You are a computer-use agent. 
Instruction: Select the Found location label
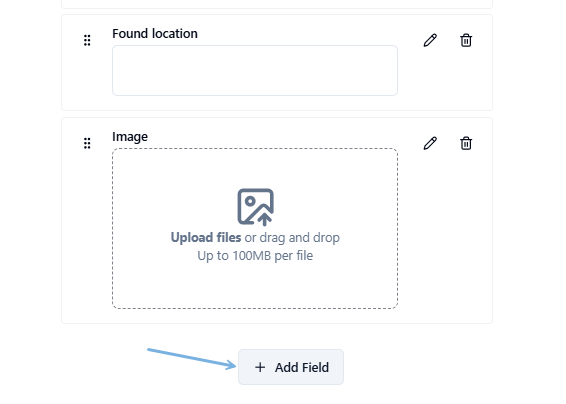155,34
